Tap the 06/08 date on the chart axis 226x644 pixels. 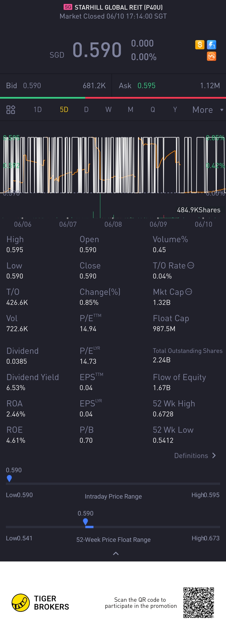pyautogui.click(x=113, y=224)
